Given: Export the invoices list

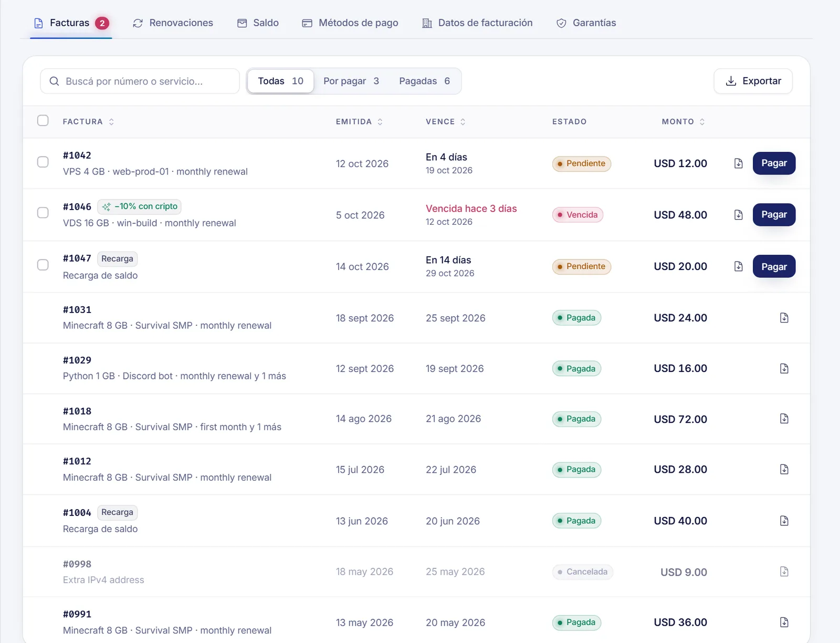Looking at the screenshot, I should (753, 81).
